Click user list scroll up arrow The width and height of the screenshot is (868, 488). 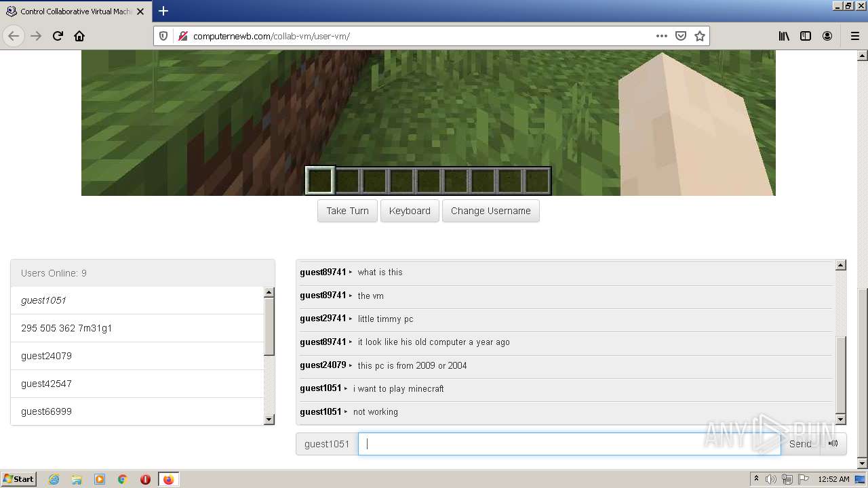pyautogui.click(x=269, y=292)
